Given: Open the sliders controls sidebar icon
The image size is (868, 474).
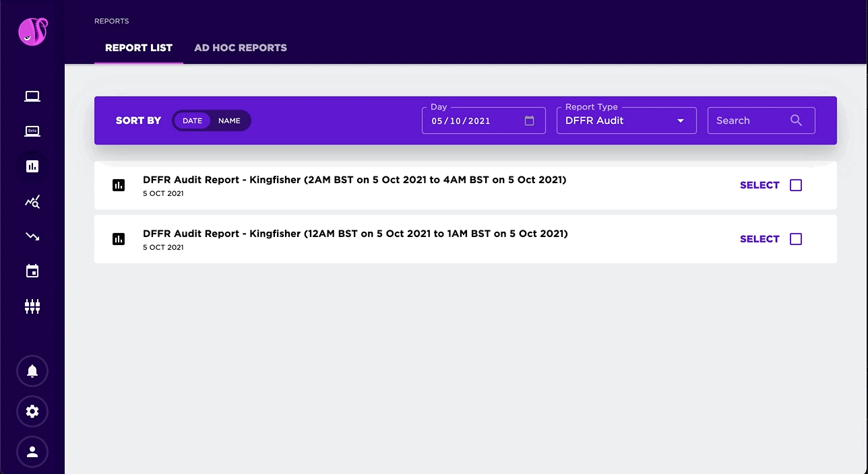Looking at the screenshot, I should tap(32, 306).
